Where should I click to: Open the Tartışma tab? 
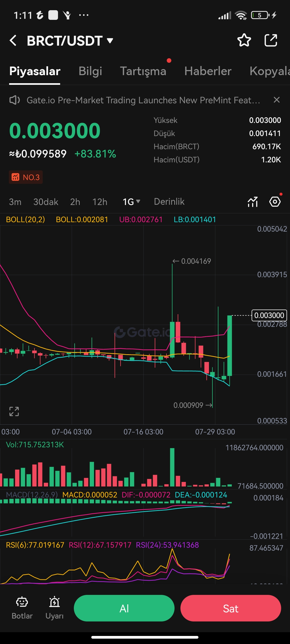click(143, 71)
